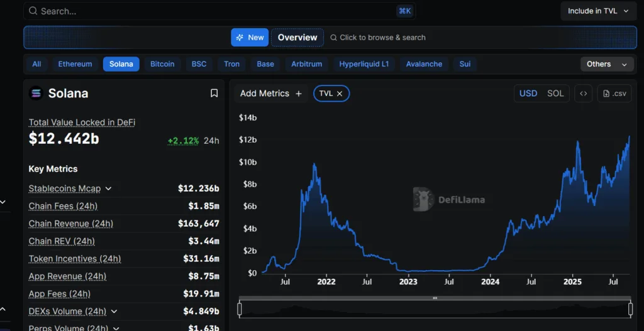This screenshot has width=644, height=331.
Task: Click the down chevron at left screen edge
Action: tap(3, 202)
